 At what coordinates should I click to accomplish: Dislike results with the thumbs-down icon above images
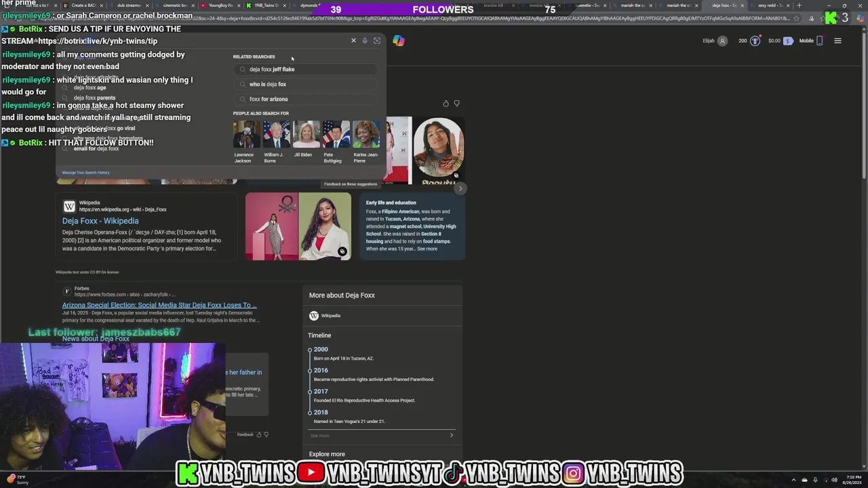point(456,104)
